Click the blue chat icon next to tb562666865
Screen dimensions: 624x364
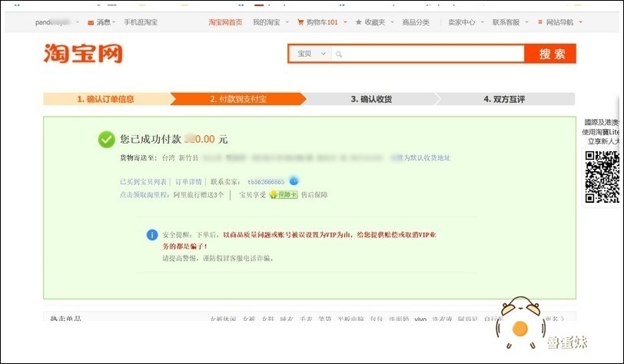294,181
